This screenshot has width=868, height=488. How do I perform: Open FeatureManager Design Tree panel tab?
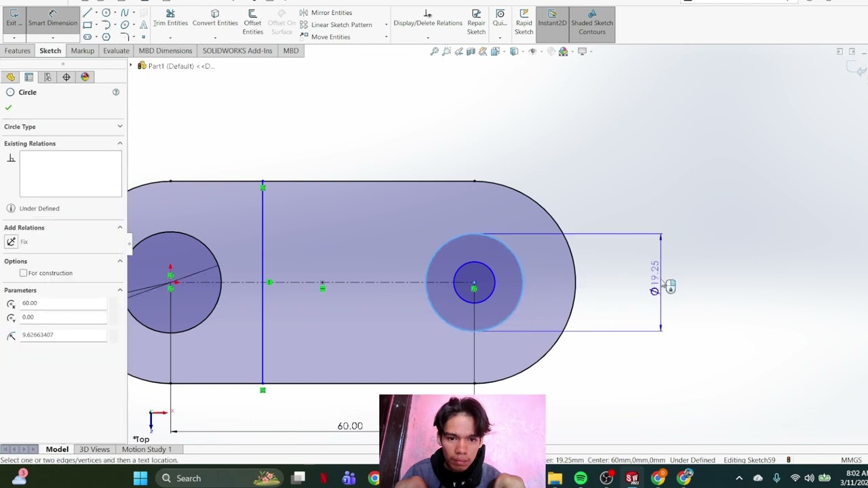point(10,77)
